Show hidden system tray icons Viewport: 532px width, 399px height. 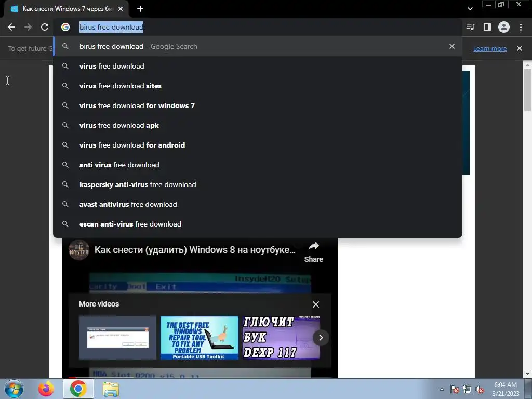click(x=442, y=389)
